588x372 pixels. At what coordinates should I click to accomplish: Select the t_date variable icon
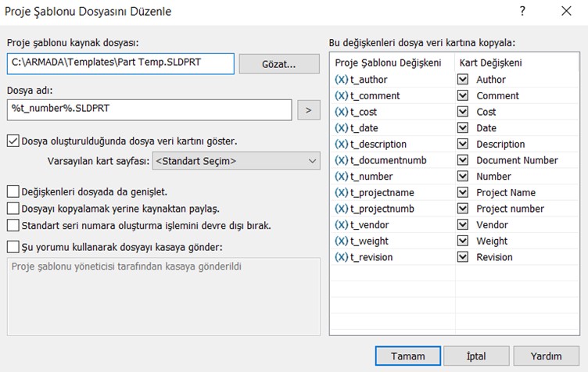pyautogui.click(x=341, y=128)
